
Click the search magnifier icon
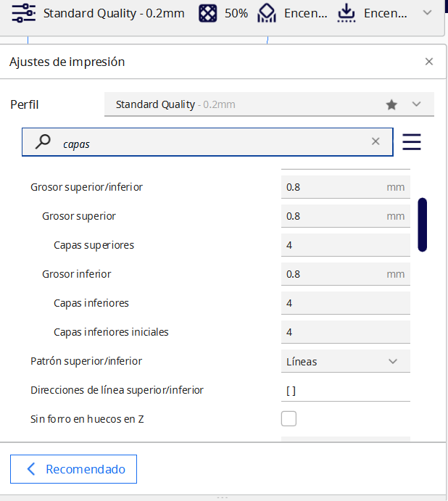pos(43,143)
